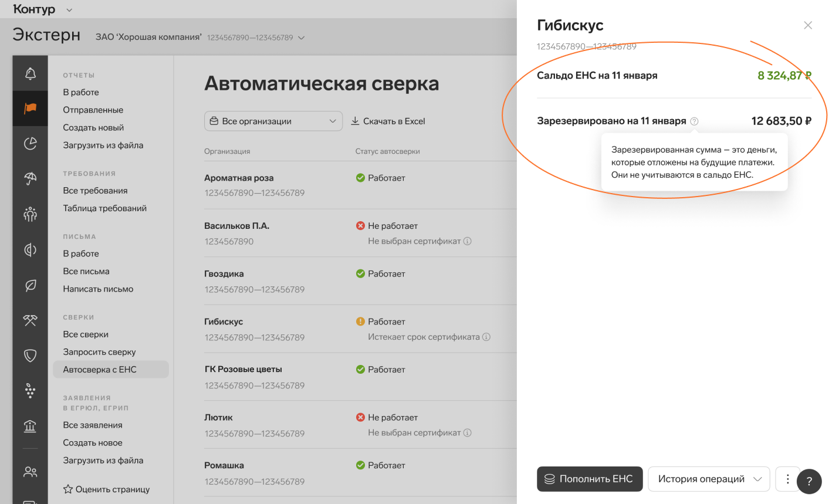The height and width of the screenshot is (504, 832).
Task: Choose Загрузить из файла under Отчеты
Action: 103,145
